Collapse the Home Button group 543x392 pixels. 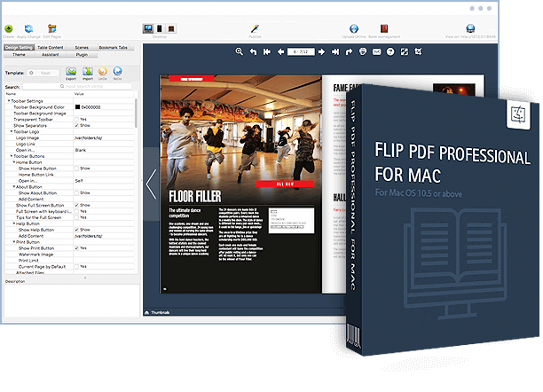[14, 162]
